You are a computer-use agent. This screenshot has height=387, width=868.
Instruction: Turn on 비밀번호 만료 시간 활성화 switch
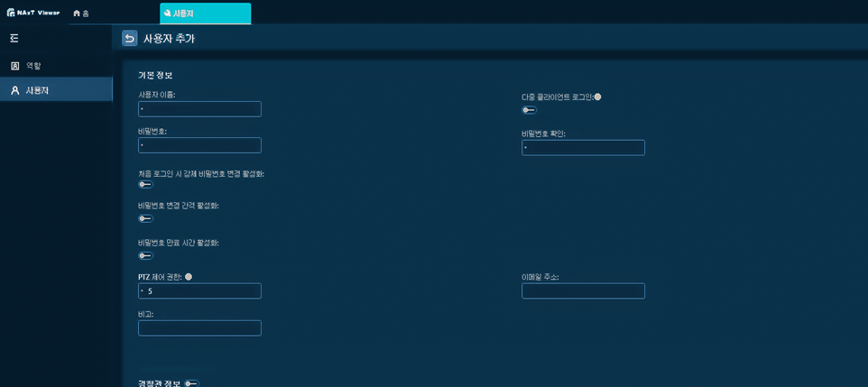click(x=145, y=255)
